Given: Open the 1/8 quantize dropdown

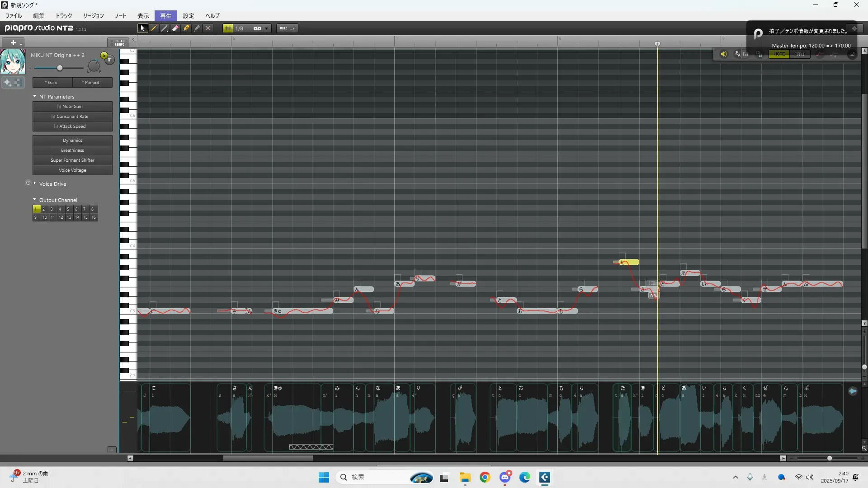Looking at the screenshot, I should 267,28.
